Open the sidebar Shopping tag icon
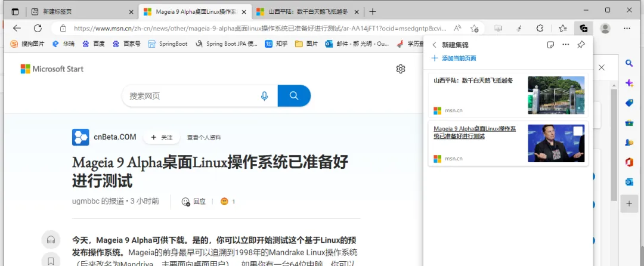The width and height of the screenshot is (644, 266). point(629,103)
